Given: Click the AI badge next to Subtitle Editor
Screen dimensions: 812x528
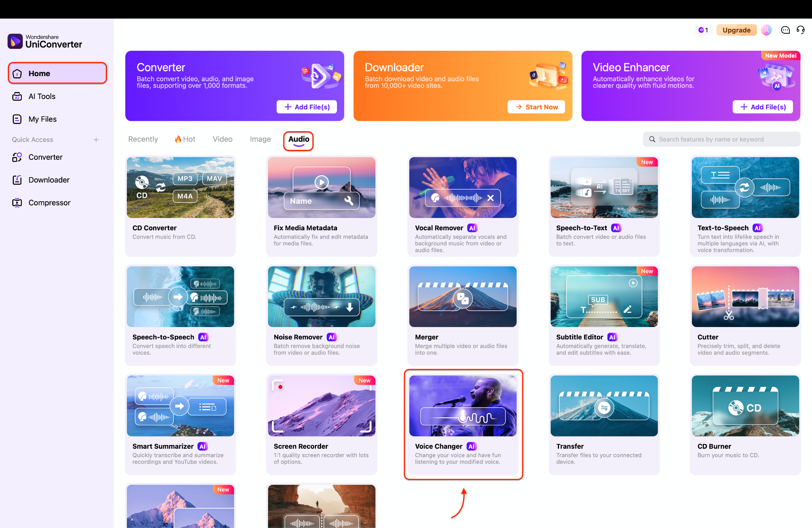Looking at the screenshot, I should click(x=612, y=337).
